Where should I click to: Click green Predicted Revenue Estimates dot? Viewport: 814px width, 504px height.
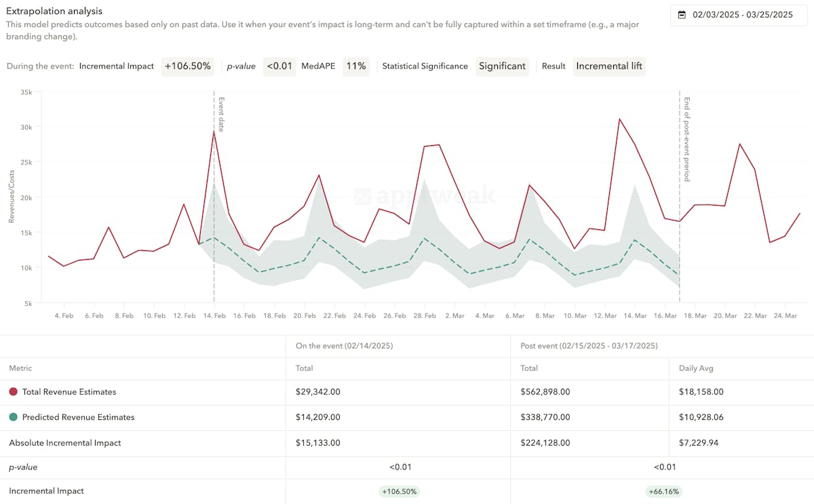tap(14, 417)
